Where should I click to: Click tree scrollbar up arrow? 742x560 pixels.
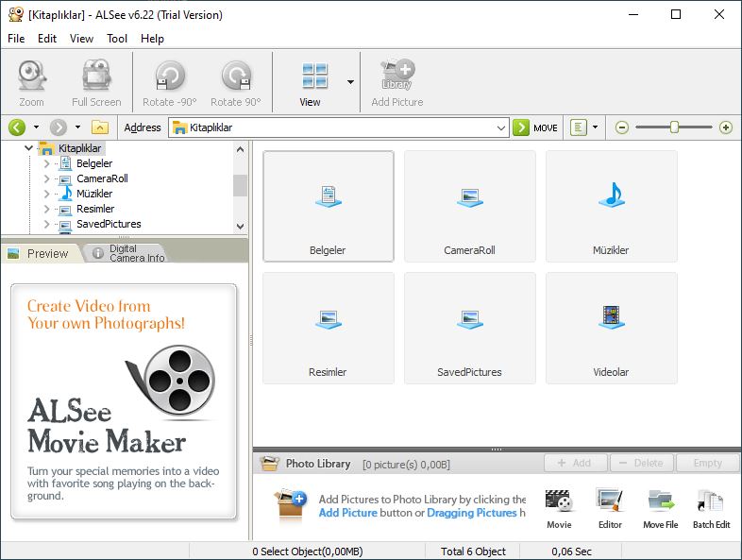click(x=240, y=149)
